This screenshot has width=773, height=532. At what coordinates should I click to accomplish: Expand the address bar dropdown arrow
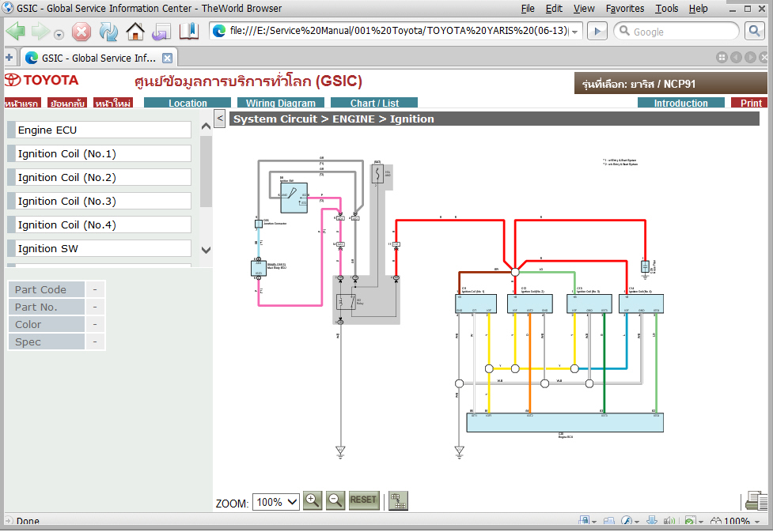pos(575,32)
